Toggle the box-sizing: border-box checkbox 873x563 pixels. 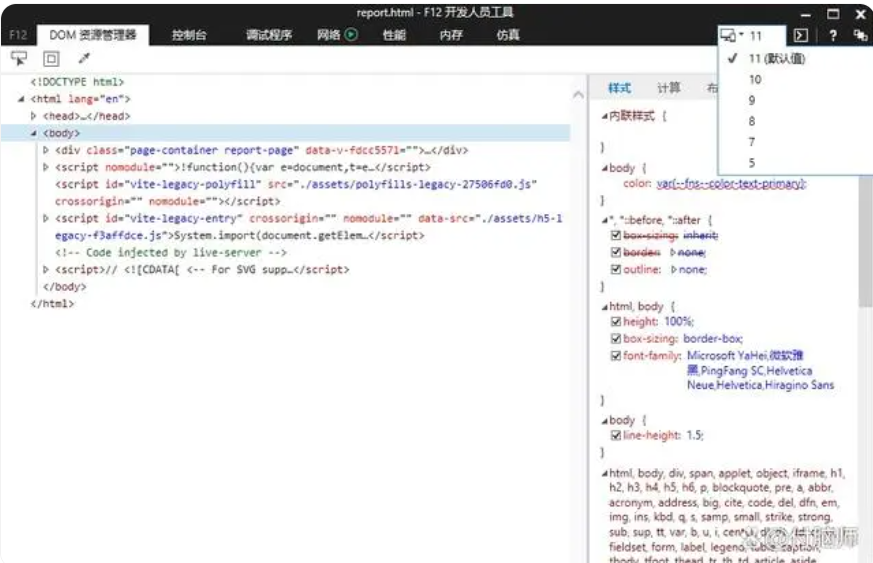616,339
